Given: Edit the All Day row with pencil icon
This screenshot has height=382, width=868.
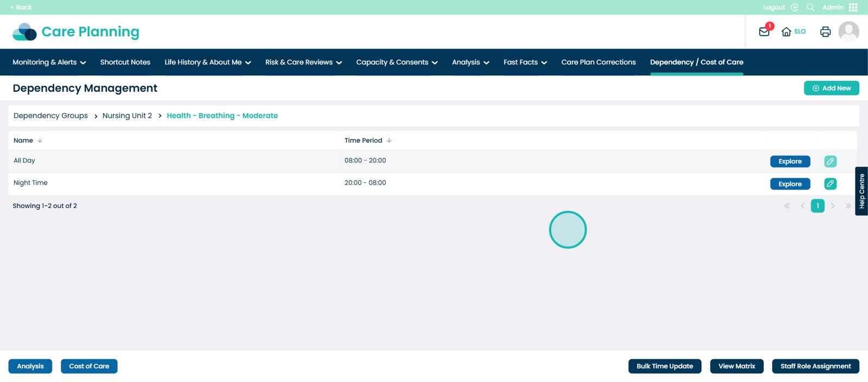Looking at the screenshot, I should point(830,161).
